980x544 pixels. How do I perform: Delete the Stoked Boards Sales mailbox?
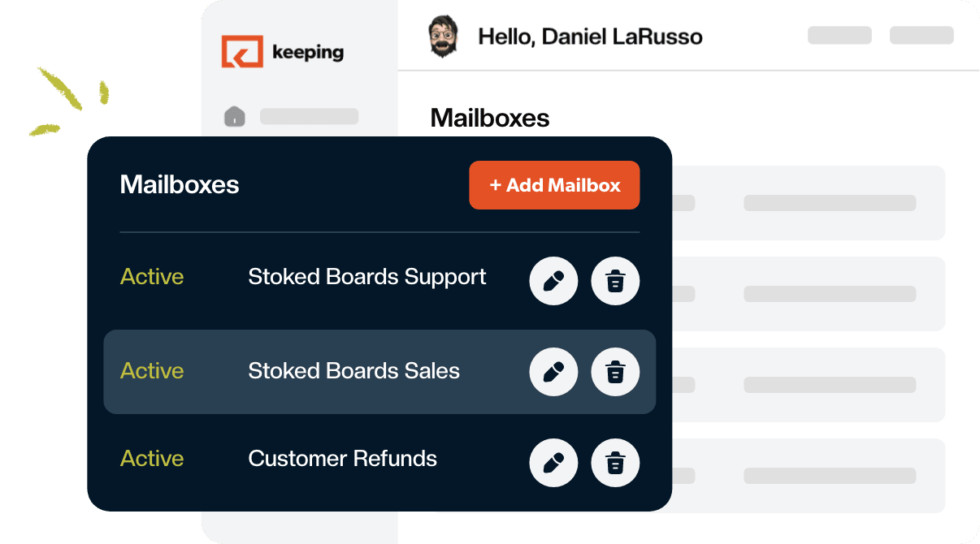[x=615, y=372]
